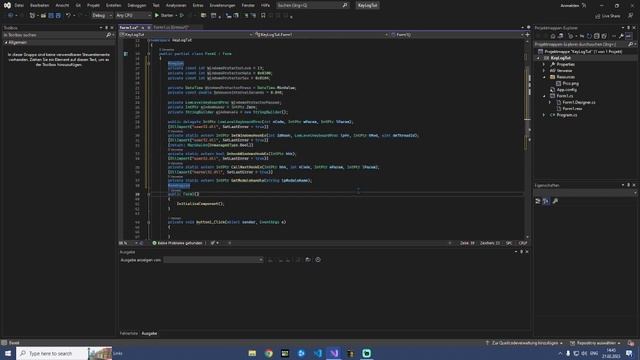Viewport: 640px width, 360px height.
Task: Open the Debug configuration dropdown
Action: point(102,16)
